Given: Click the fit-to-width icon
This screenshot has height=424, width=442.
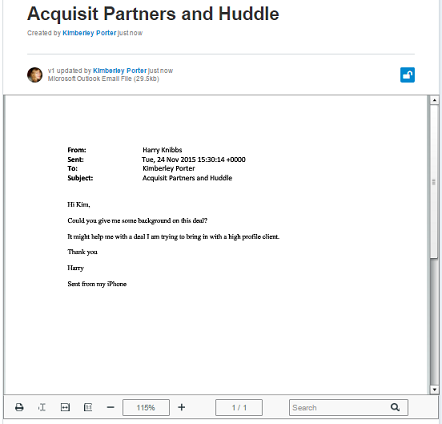Looking at the screenshot, I should [x=65, y=407].
